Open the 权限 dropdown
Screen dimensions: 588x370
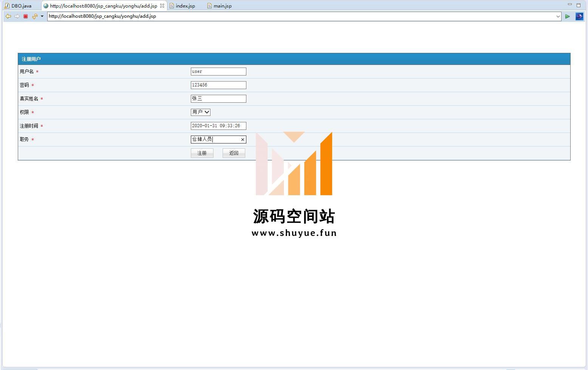tap(201, 112)
